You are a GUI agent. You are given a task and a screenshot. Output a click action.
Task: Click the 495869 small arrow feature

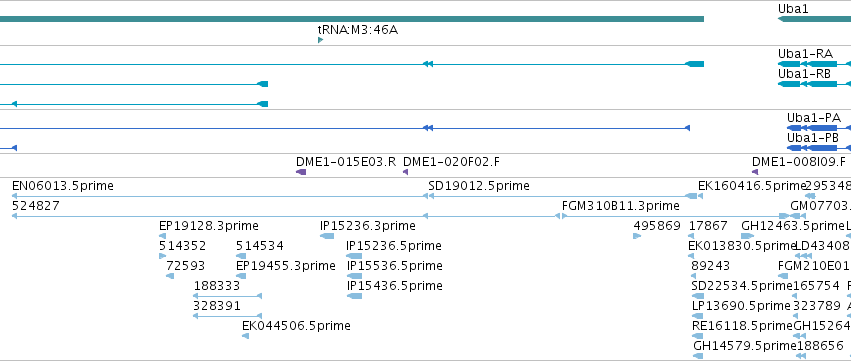[637, 236]
